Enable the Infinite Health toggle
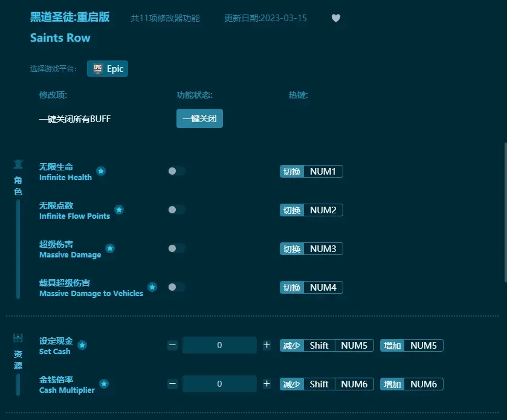The image size is (507, 420). coord(176,171)
